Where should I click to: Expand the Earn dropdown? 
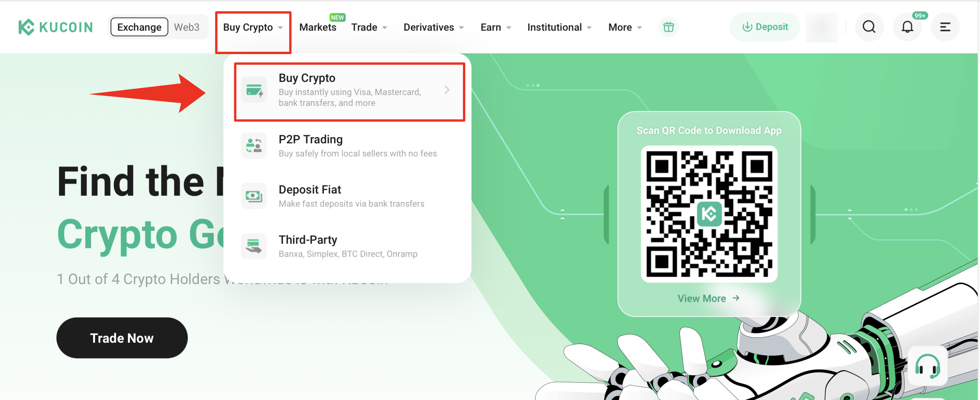tap(496, 27)
